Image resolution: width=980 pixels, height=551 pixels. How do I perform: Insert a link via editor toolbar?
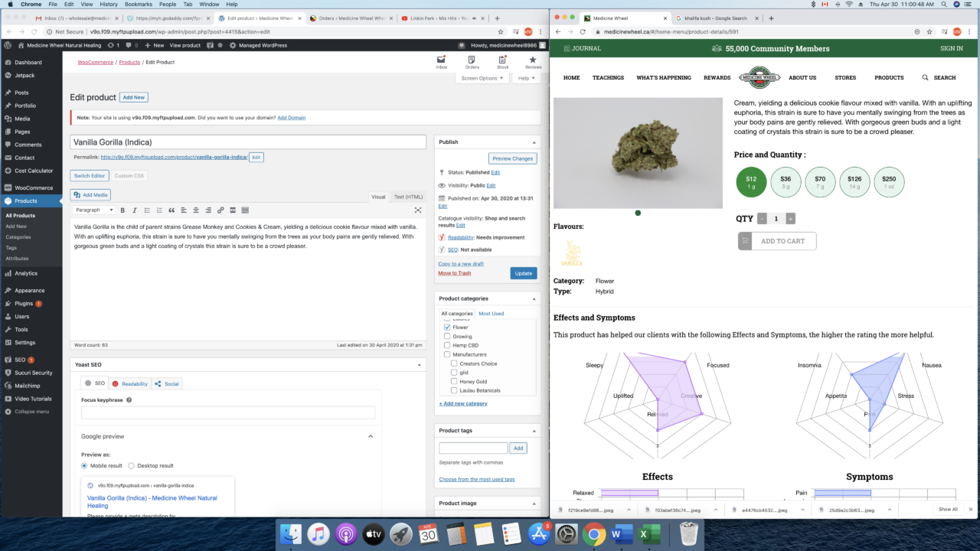[x=220, y=210]
